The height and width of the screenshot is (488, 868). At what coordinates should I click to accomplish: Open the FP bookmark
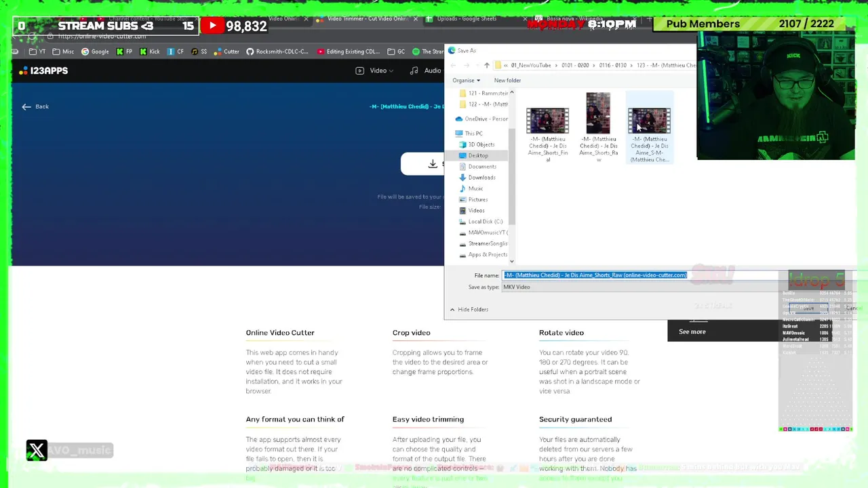[x=125, y=52]
